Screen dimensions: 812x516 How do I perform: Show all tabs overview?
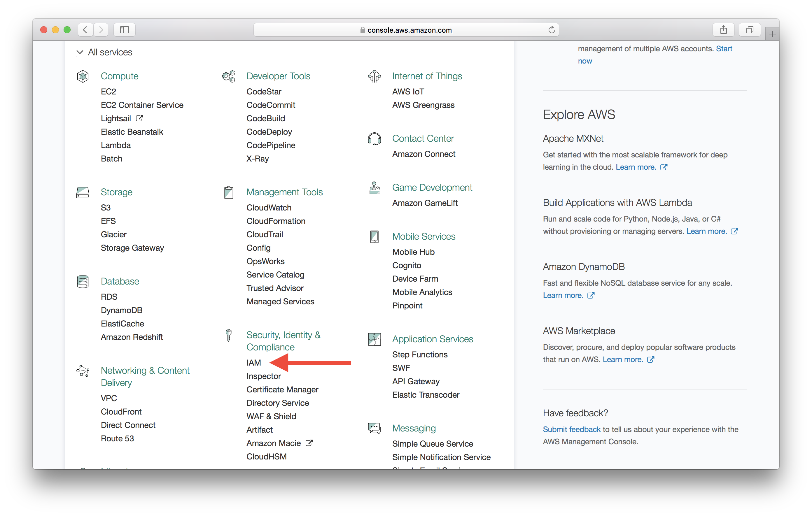pos(749,30)
